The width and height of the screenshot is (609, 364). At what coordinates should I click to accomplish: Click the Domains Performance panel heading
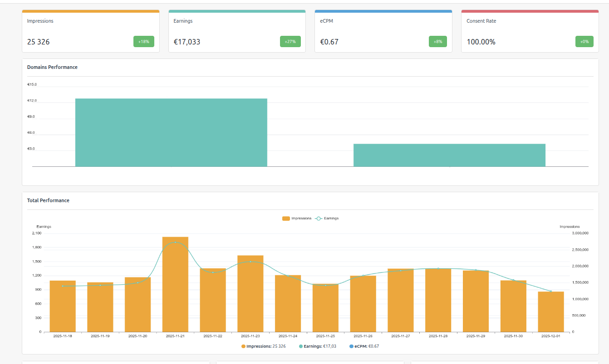click(x=52, y=67)
